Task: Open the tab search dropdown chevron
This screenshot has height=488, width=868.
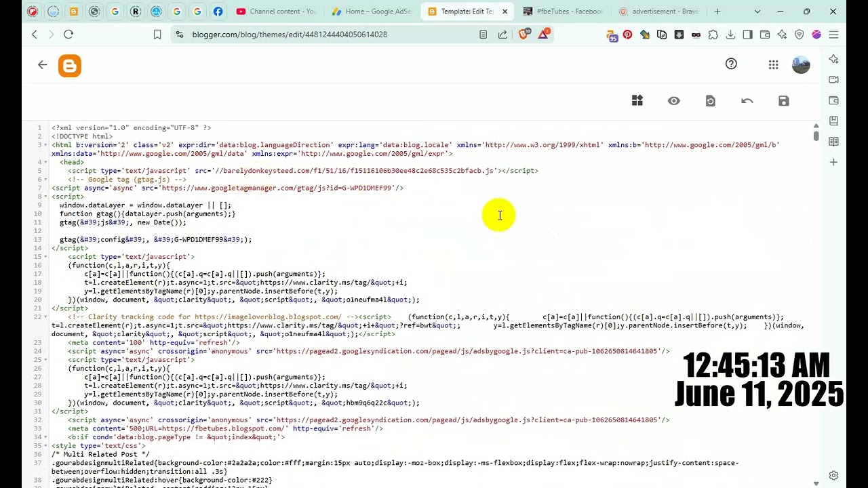Action: click(x=757, y=12)
